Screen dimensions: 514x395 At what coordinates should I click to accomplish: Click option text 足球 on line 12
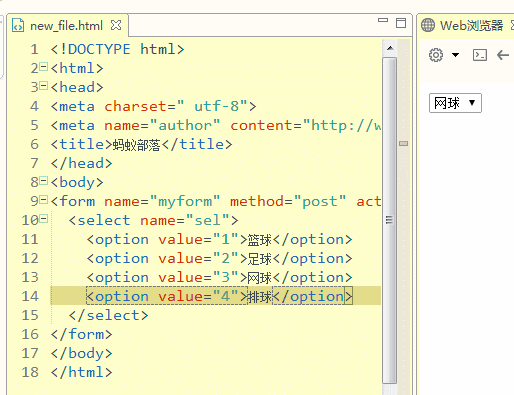click(260, 259)
